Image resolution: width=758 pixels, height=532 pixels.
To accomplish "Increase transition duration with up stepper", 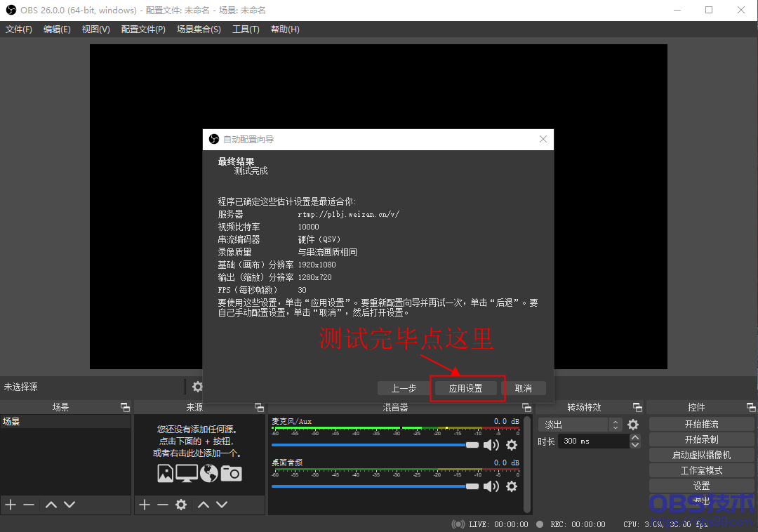I will pos(635,438).
